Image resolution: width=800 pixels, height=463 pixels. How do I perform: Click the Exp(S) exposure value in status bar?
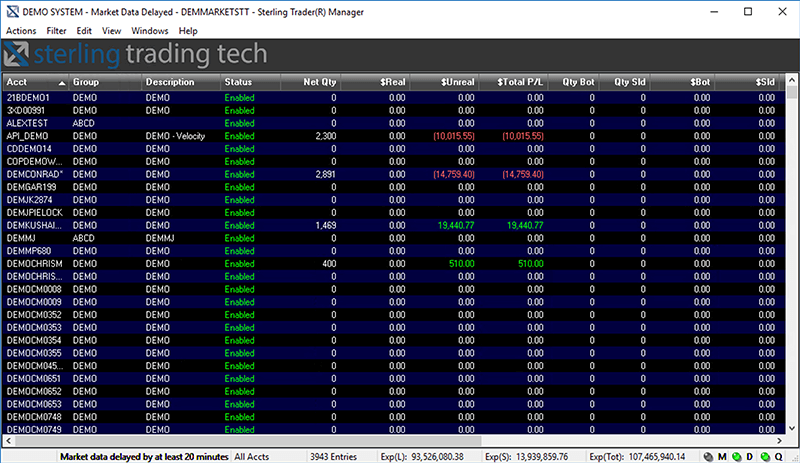point(526,456)
